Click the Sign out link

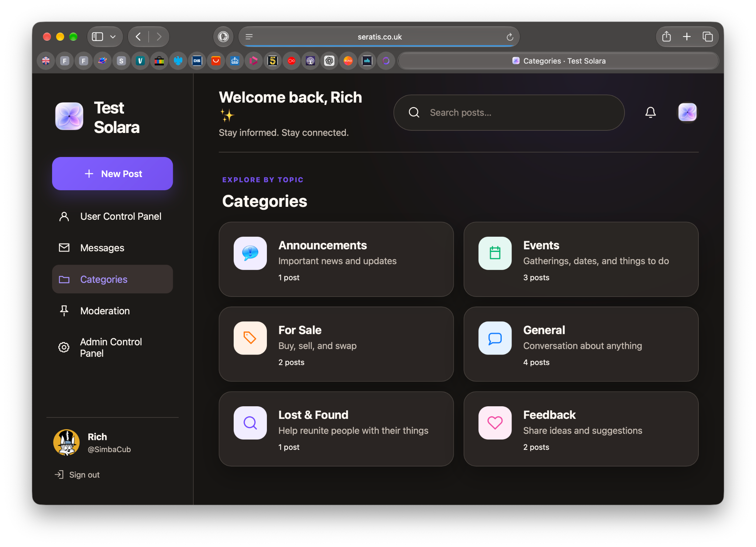[77, 475]
